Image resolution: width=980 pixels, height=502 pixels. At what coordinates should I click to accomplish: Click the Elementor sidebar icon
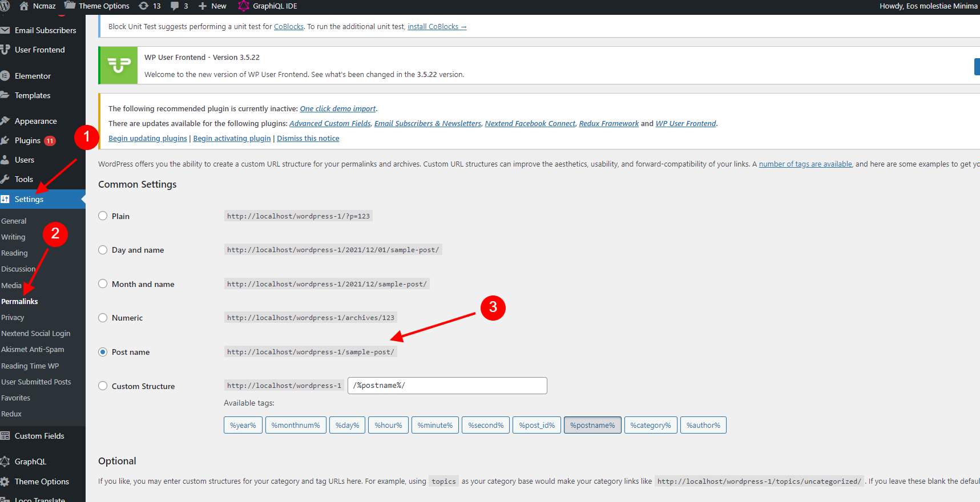point(5,75)
